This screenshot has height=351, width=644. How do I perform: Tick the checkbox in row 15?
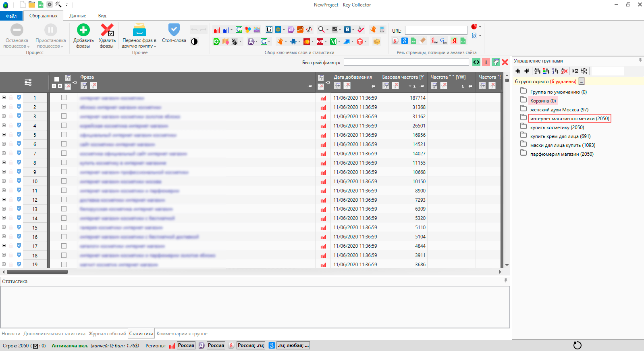(64, 228)
